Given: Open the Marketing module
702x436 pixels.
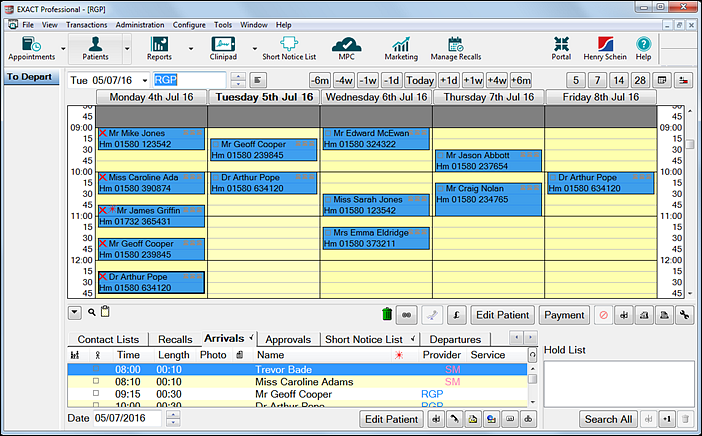Looking at the screenshot, I should (401, 47).
